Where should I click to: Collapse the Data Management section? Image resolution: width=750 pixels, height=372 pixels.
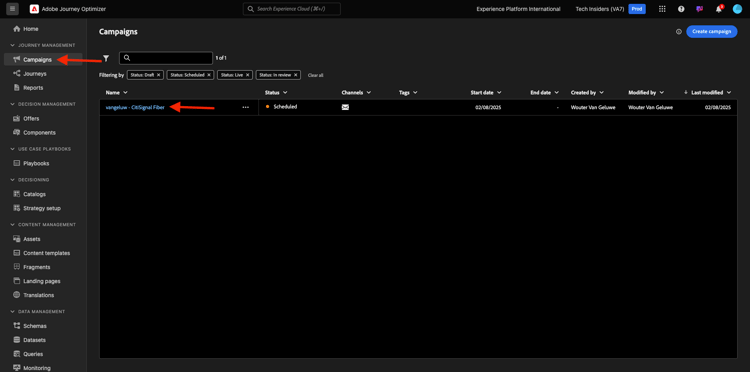point(12,311)
